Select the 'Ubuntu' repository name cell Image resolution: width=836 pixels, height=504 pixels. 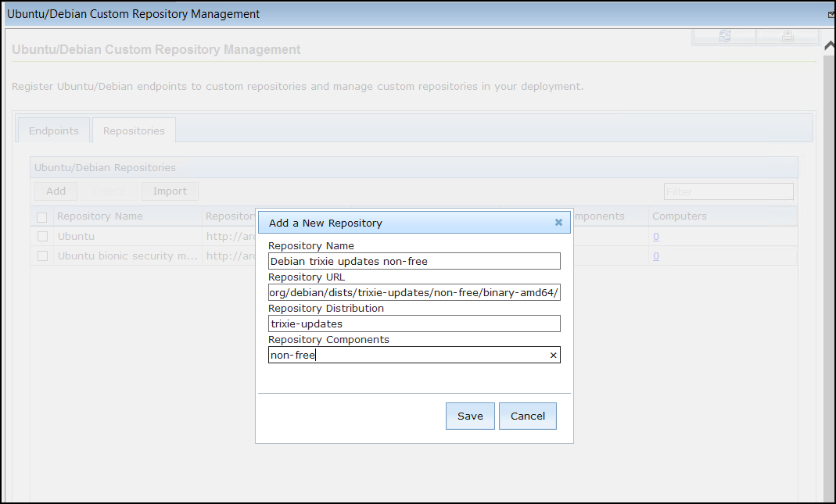click(x=76, y=236)
